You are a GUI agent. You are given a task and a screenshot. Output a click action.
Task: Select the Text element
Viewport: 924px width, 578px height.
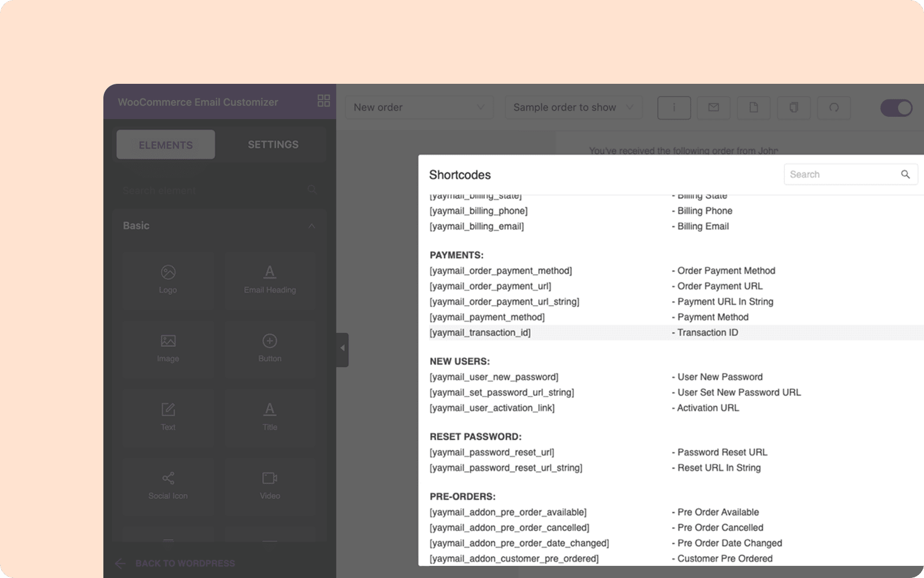point(168,418)
